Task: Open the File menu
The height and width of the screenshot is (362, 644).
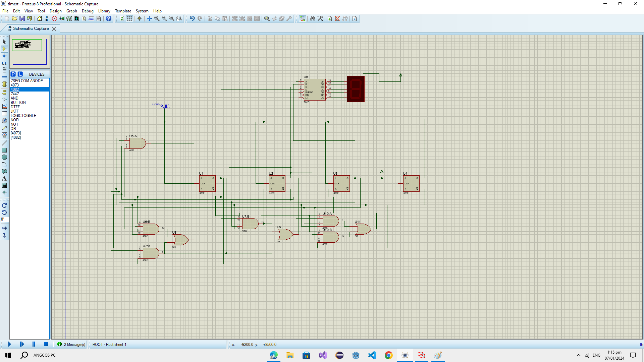Action: pyautogui.click(x=5, y=11)
